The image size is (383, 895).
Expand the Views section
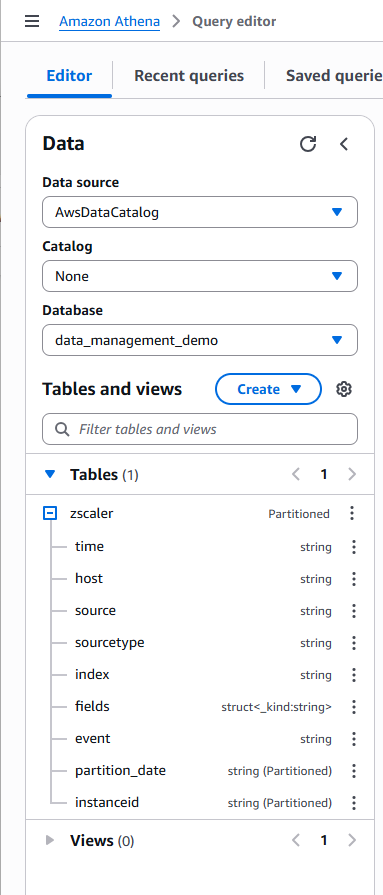50,840
